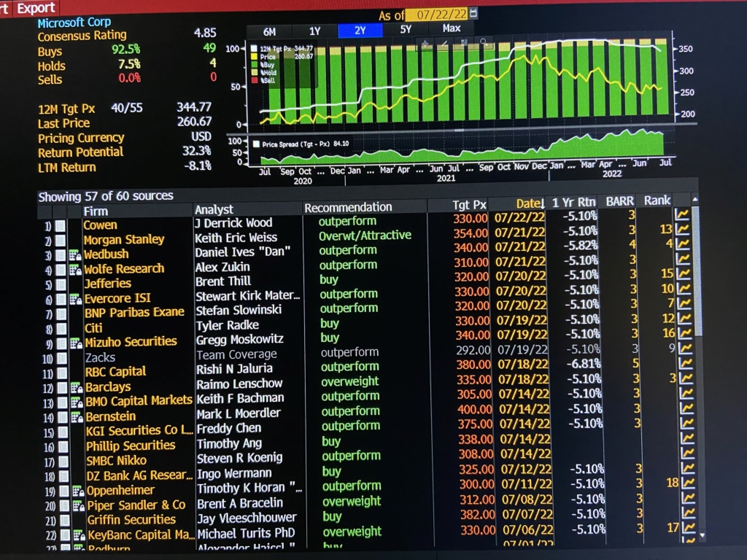This screenshot has width=747, height=560.
Task: Open Wolfe Research report document icon
Action: point(75,271)
